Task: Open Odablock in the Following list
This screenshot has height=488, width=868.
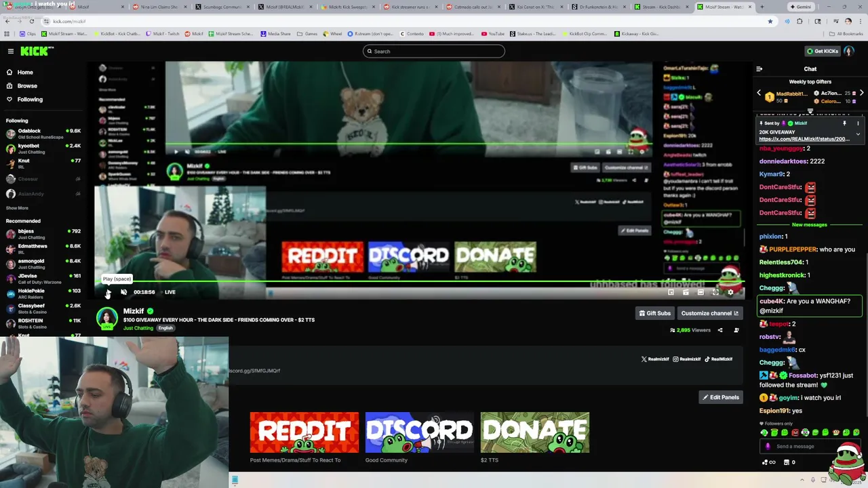Action: [43, 134]
